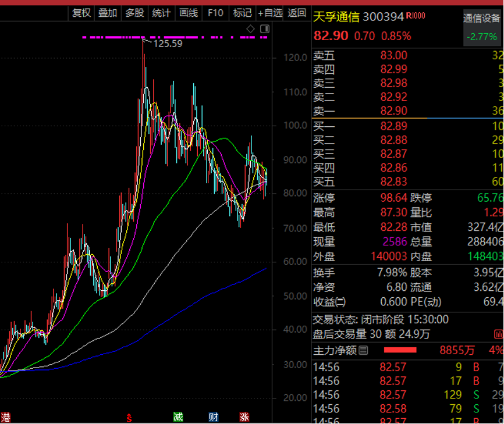Image resolution: width=504 pixels, height=424 pixels.
Task: Click the diamond icon above chart
Action: coord(250,29)
